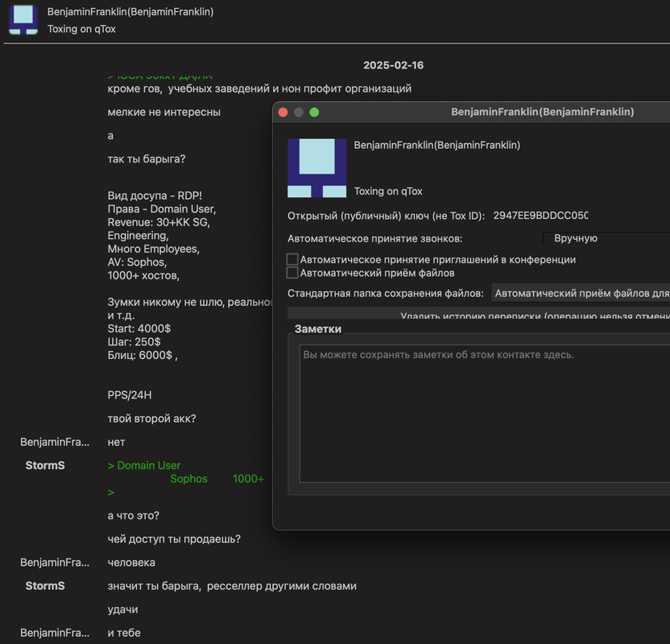This screenshot has width=670, height=644.
Task: Click the reply 'нет' from BenjaminFra...
Action: 116,442
